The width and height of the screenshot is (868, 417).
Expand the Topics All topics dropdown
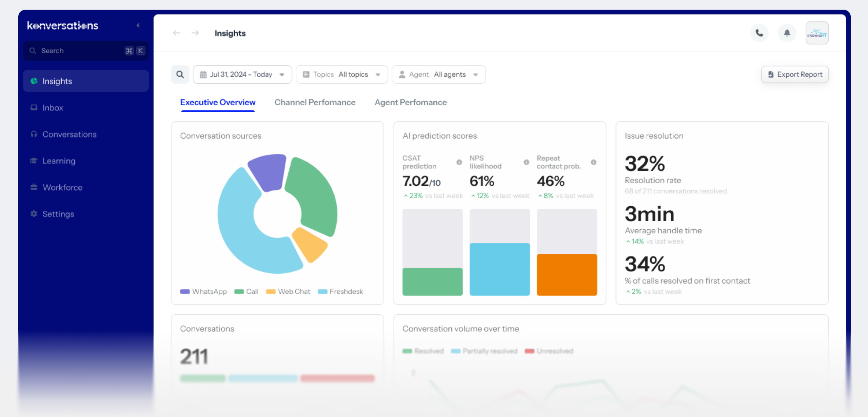click(x=341, y=75)
